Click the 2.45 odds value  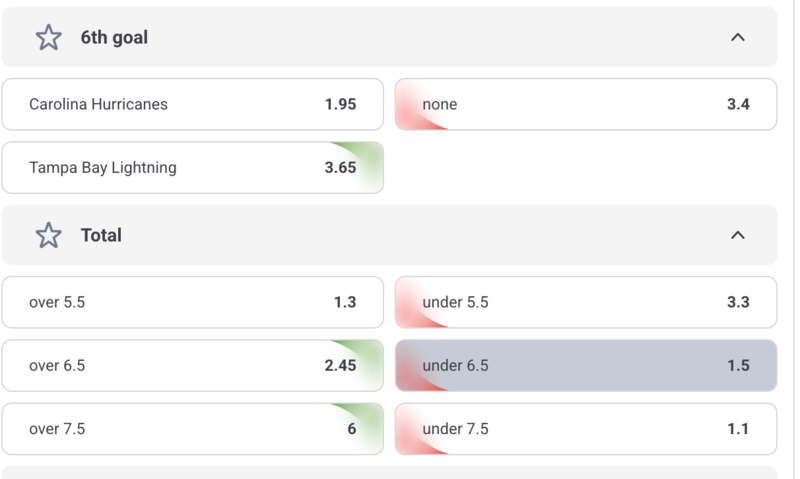(340, 365)
